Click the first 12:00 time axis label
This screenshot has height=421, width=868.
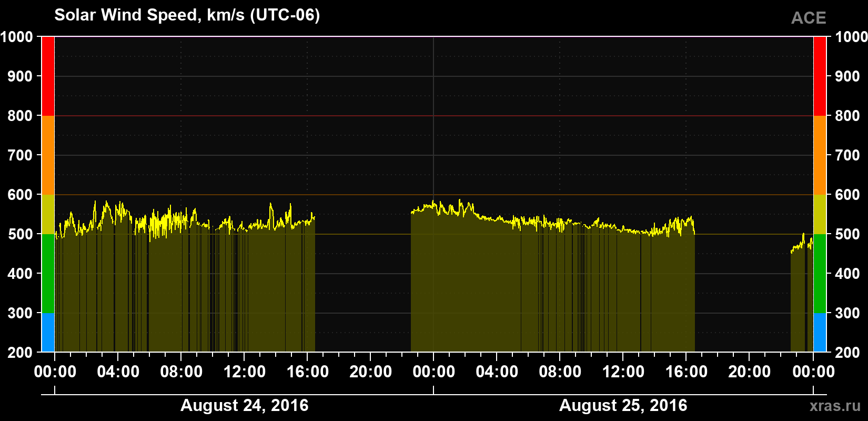pos(244,372)
